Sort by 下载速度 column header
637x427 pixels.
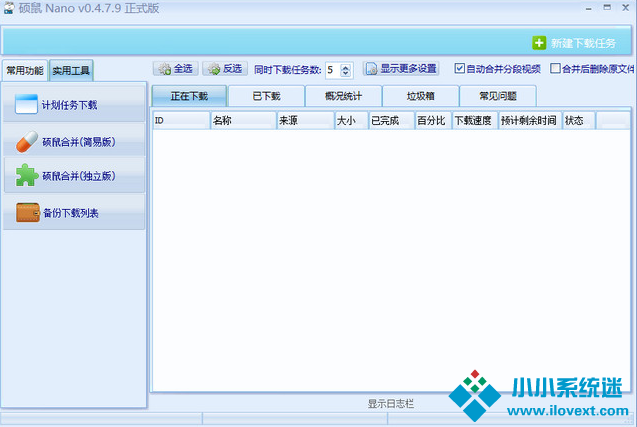coord(475,120)
